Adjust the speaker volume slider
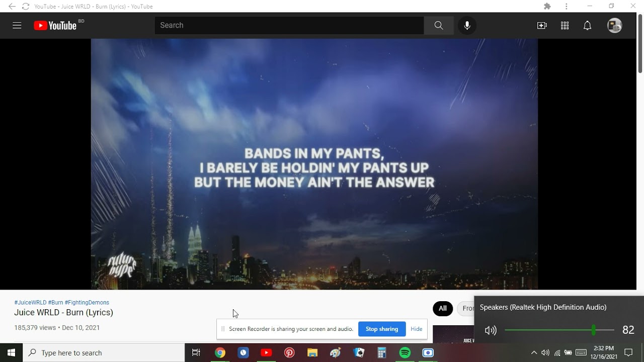Screen dimensions: 644x362 click(x=559, y=330)
